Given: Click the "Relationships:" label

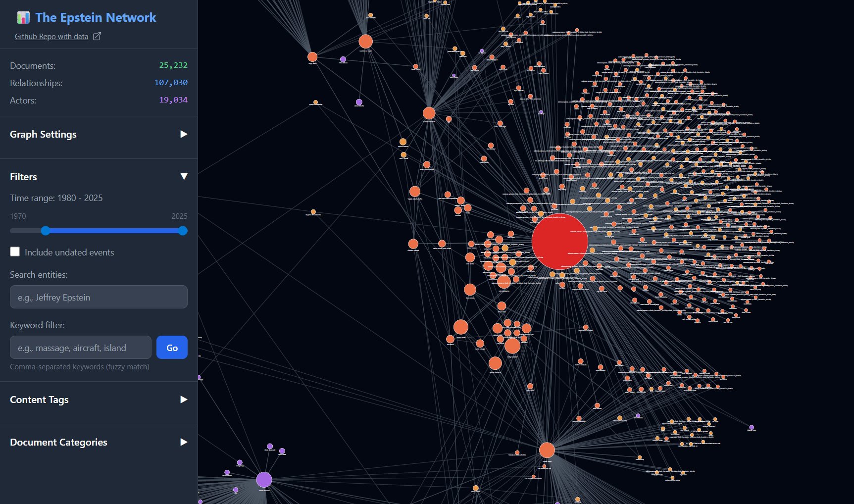Looking at the screenshot, I should 36,83.
